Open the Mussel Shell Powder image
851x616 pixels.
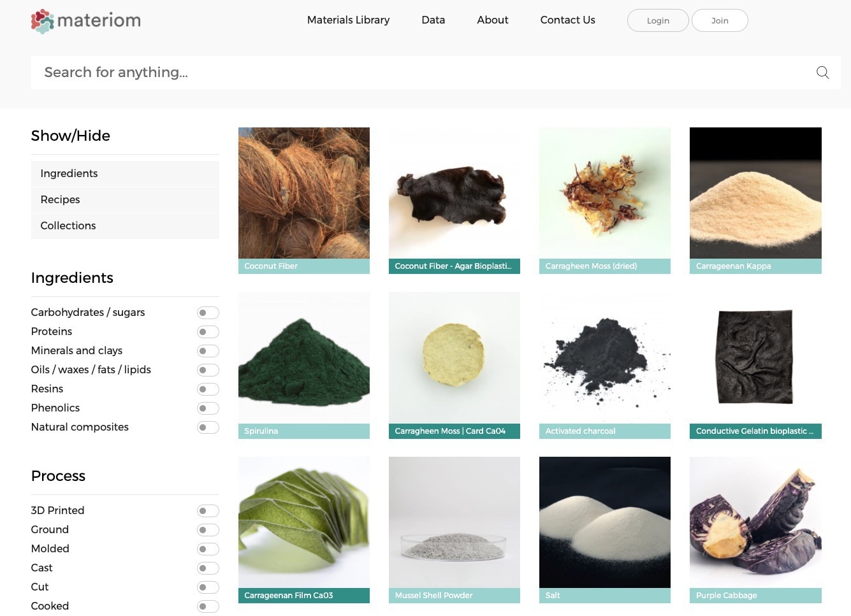[454, 522]
